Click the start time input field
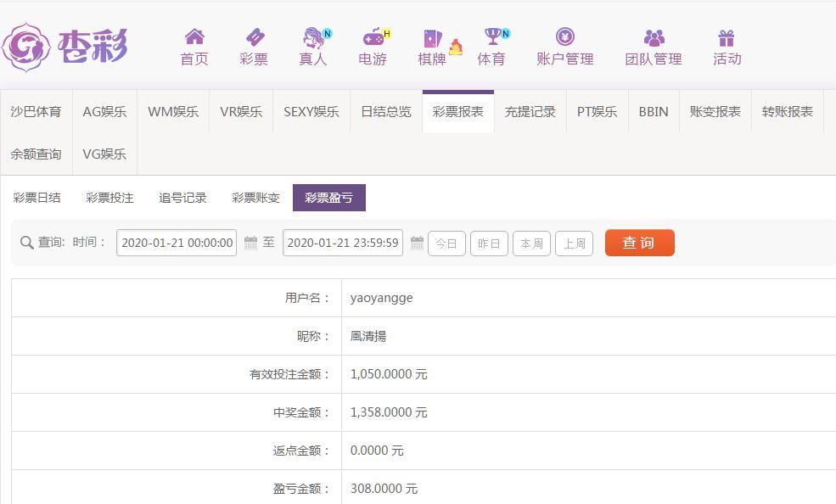This screenshot has width=836, height=504. (x=177, y=243)
